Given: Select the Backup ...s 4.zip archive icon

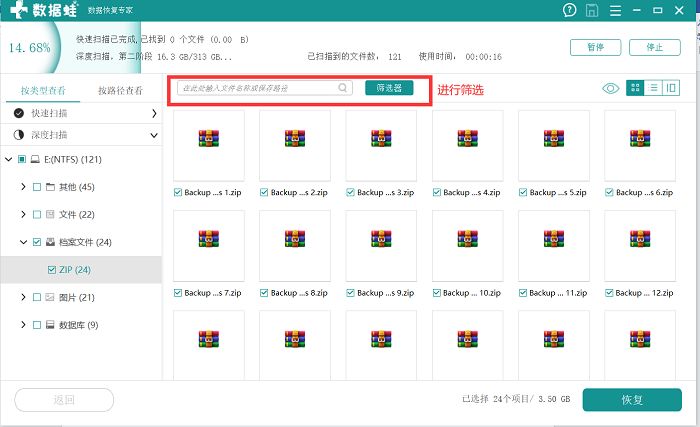Looking at the screenshot, I should 467,138.
